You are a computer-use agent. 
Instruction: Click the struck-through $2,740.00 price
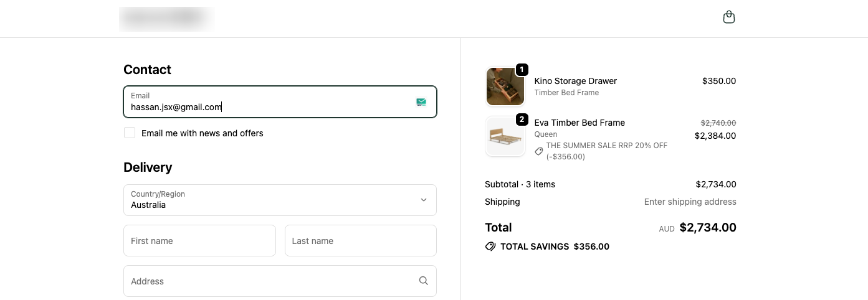718,123
